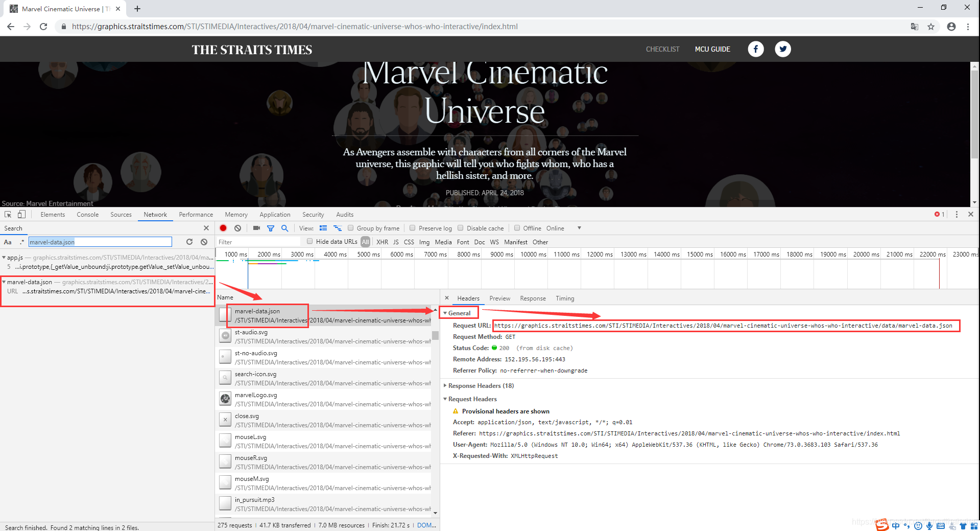Image resolution: width=980 pixels, height=531 pixels.
Task: Click the network search magnifier icon
Action: point(285,228)
